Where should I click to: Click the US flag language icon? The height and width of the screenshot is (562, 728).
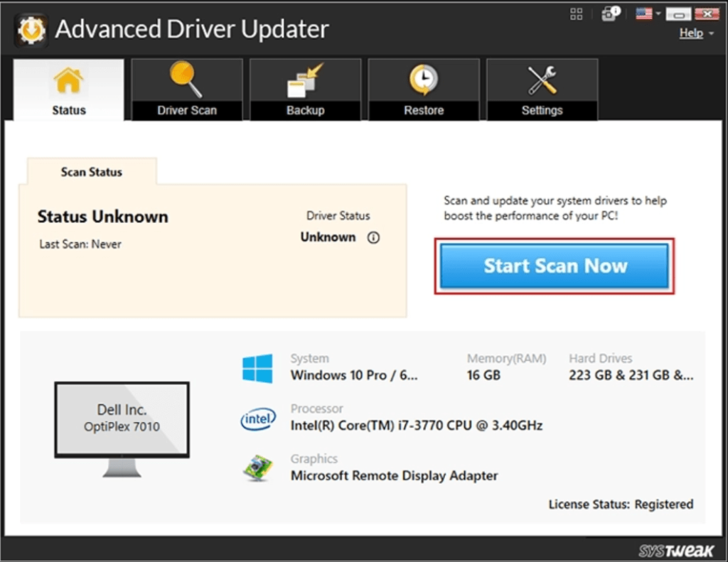tap(644, 13)
